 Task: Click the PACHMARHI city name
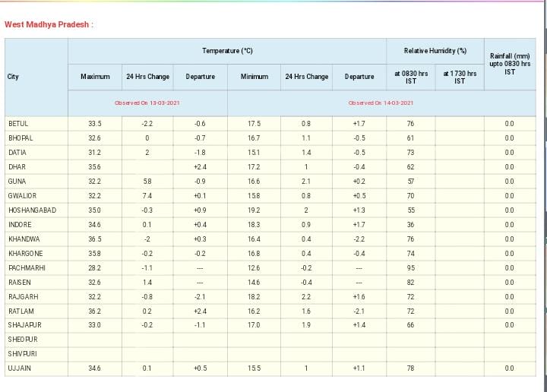(x=26, y=268)
